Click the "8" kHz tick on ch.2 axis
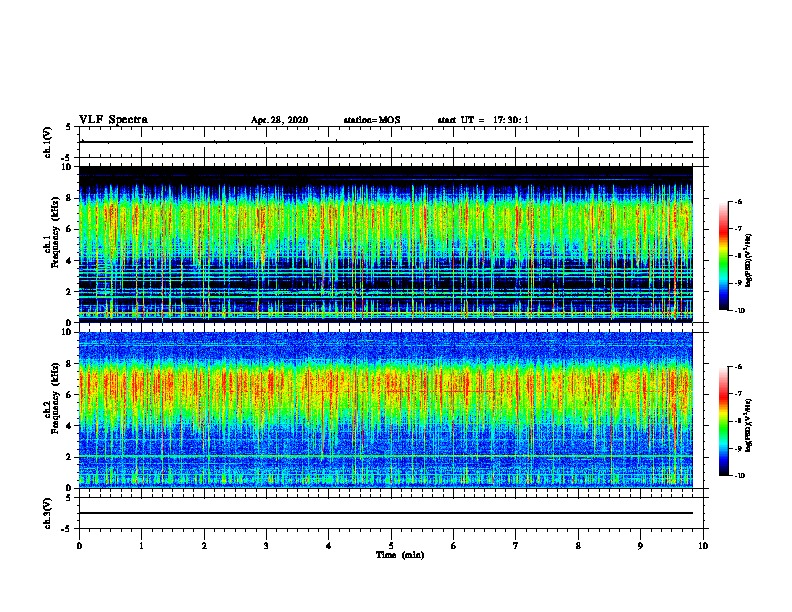792x612 pixels. [70, 364]
